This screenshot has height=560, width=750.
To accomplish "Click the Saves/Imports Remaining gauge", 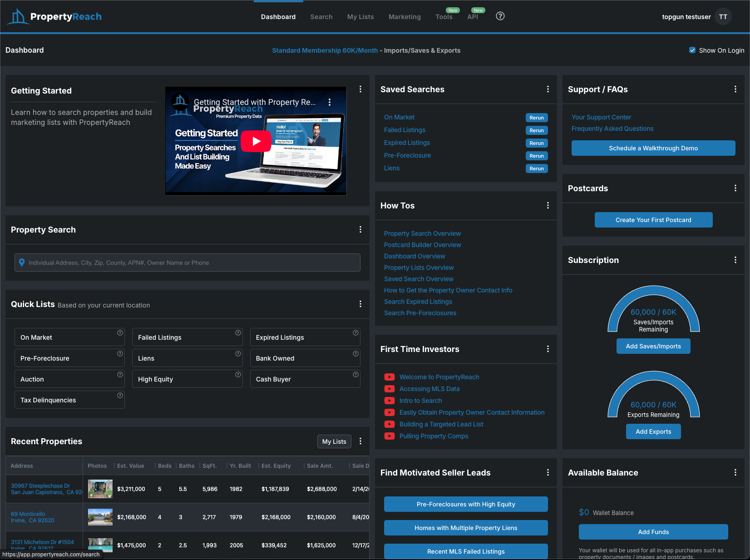I will tap(653, 309).
